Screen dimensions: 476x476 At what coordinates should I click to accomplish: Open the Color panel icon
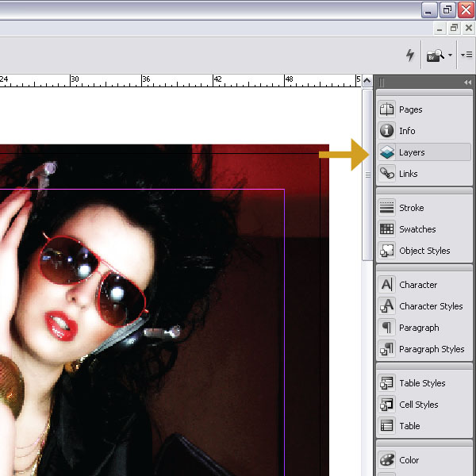coord(387,459)
